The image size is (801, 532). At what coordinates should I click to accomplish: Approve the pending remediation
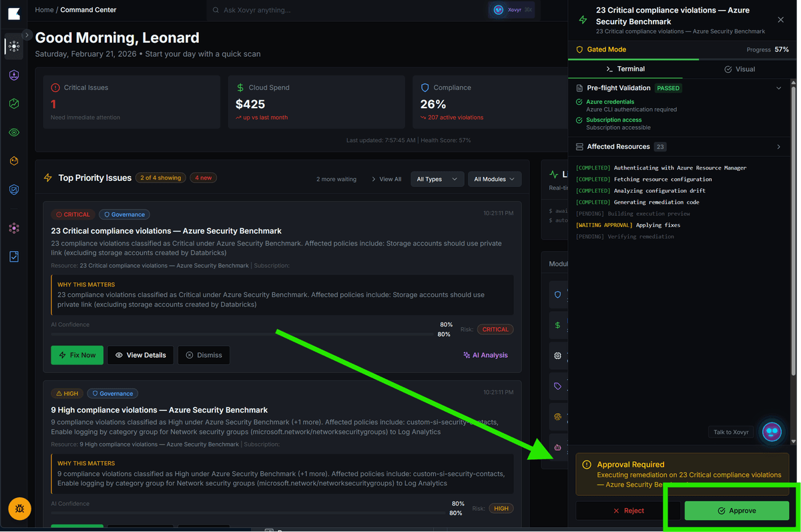pos(737,510)
